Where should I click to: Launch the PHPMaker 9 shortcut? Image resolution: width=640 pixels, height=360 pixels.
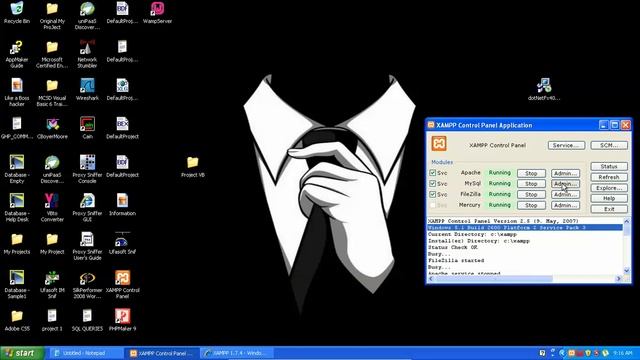(x=122, y=320)
